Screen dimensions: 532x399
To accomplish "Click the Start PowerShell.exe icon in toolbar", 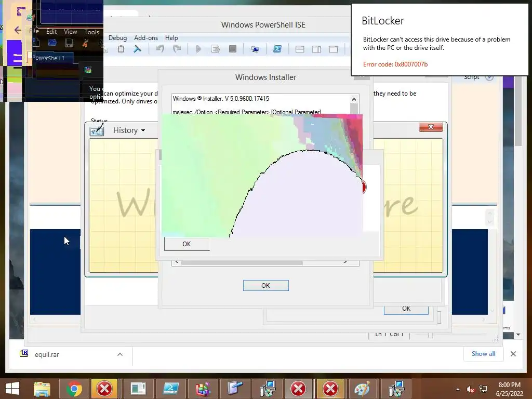I will point(277,49).
